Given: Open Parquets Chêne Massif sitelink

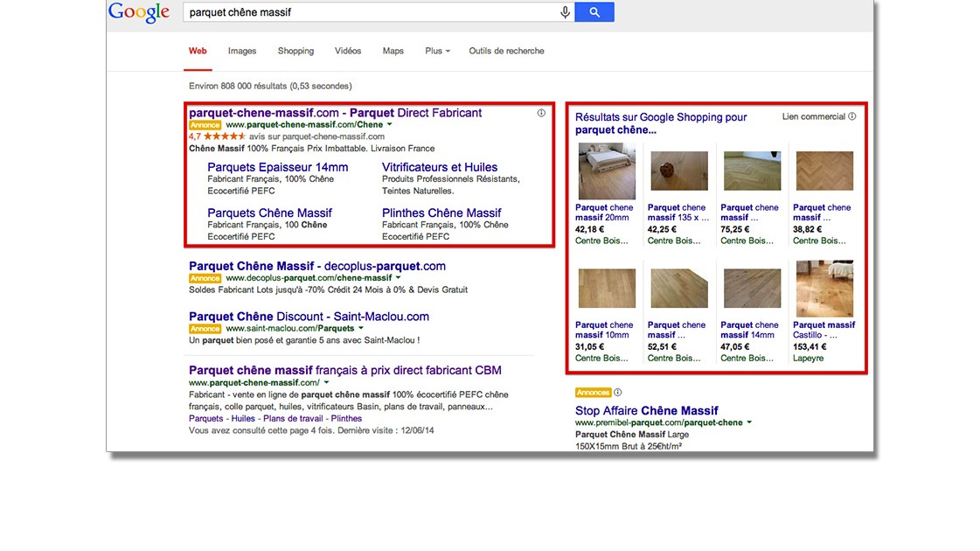Looking at the screenshot, I should [x=269, y=213].
